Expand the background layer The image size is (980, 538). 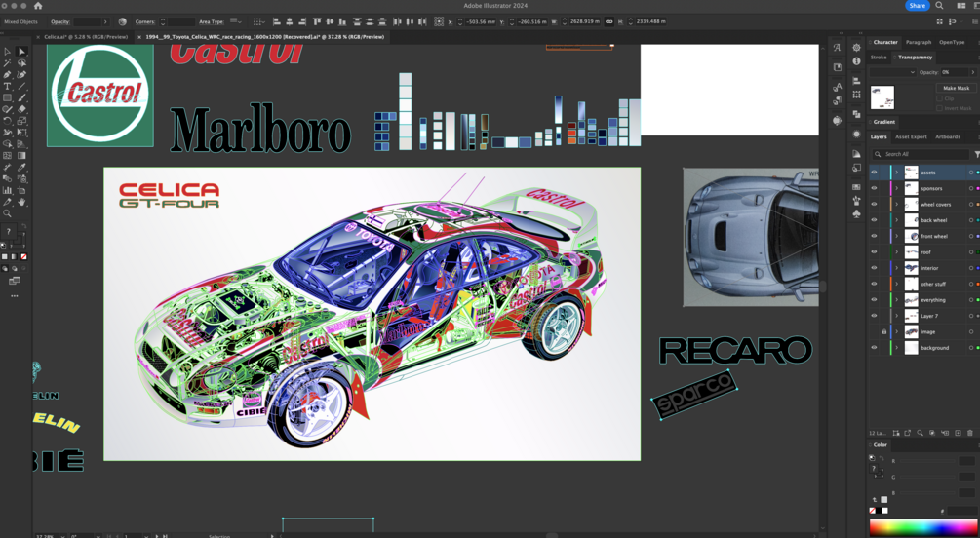[897, 347]
